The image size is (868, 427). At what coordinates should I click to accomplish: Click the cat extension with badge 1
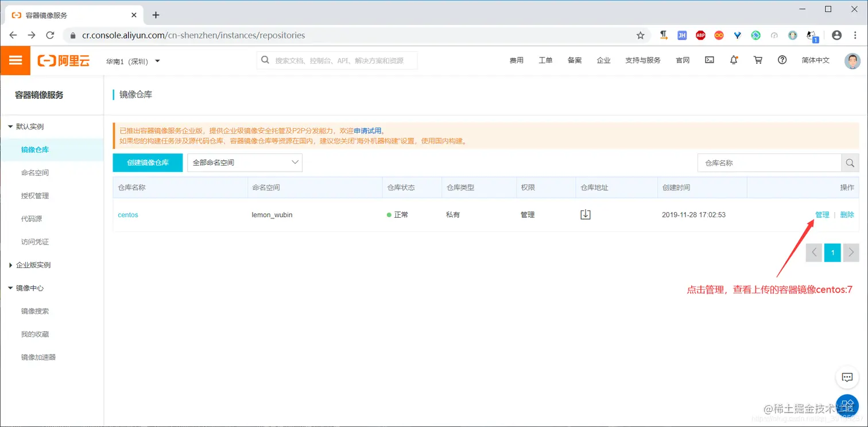(812, 36)
